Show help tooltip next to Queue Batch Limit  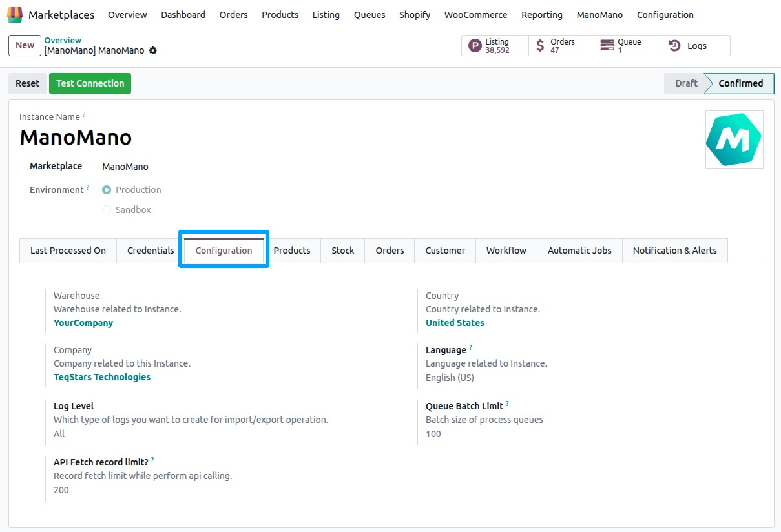pyautogui.click(x=507, y=404)
